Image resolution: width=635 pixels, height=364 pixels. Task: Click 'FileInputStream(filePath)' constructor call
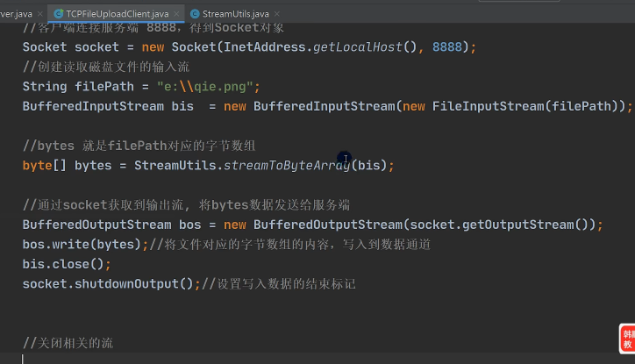coord(524,106)
